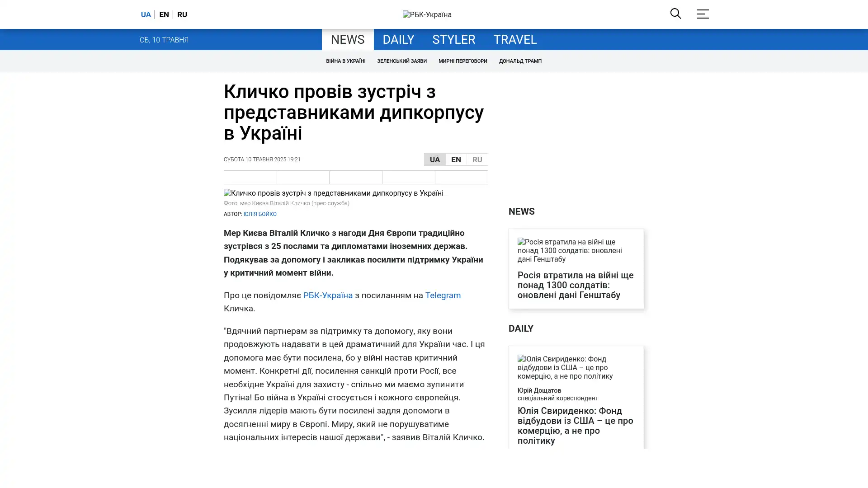Select the NEWS tab
868x488 pixels.
347,40
